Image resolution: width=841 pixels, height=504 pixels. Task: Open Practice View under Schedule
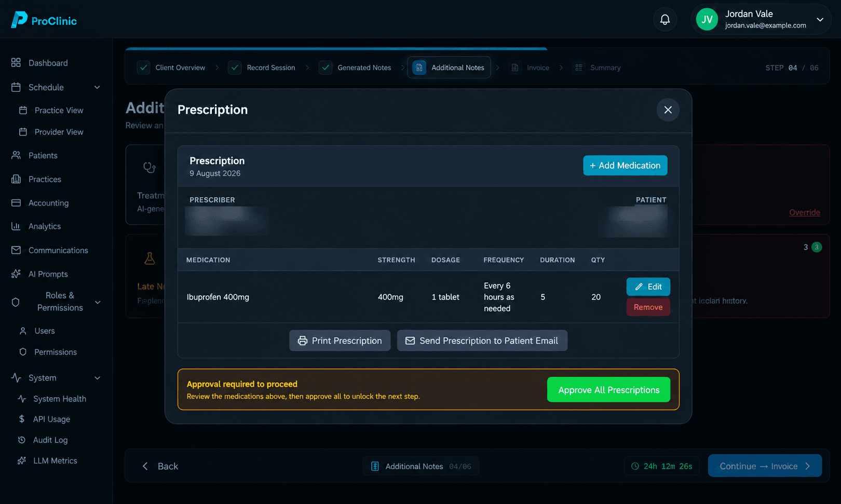point(59,110)
